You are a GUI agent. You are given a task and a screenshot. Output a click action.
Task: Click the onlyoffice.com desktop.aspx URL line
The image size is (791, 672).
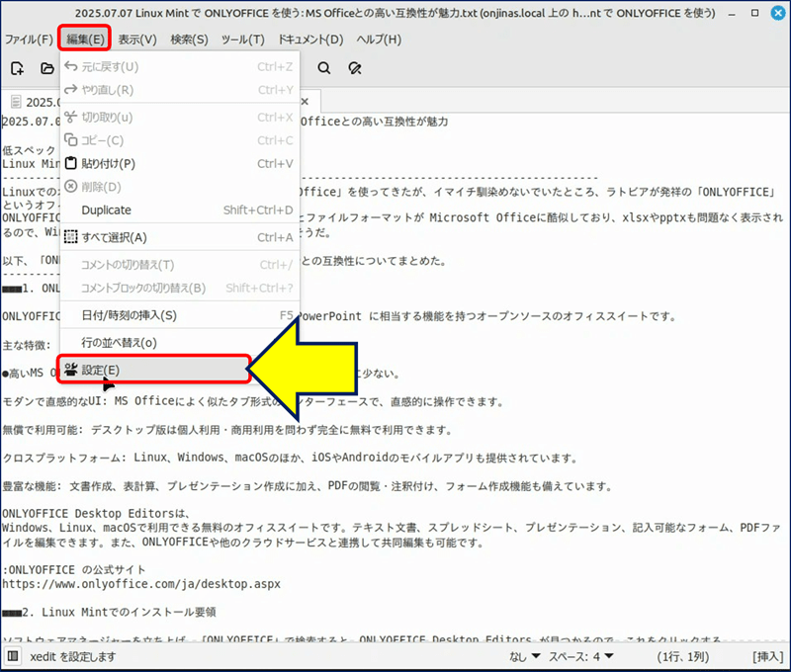pos(141,584)
